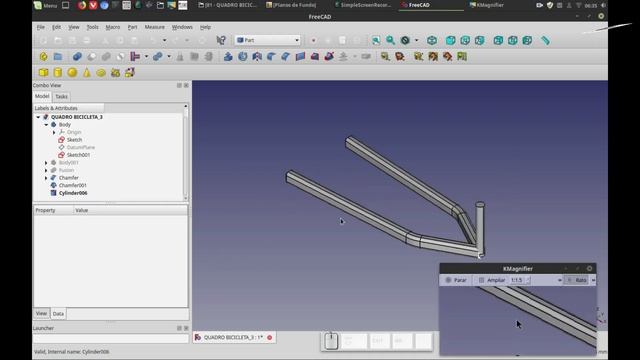Screen dimensions: 640x360
Task: Select Cylinder006 in the model tree
Action: [x=73, y=193]
